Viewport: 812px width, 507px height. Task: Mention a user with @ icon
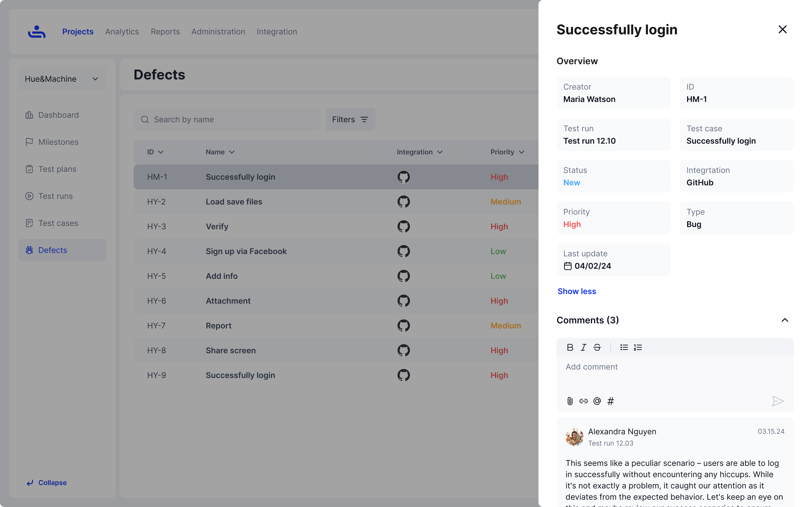(x=597, y=401)
